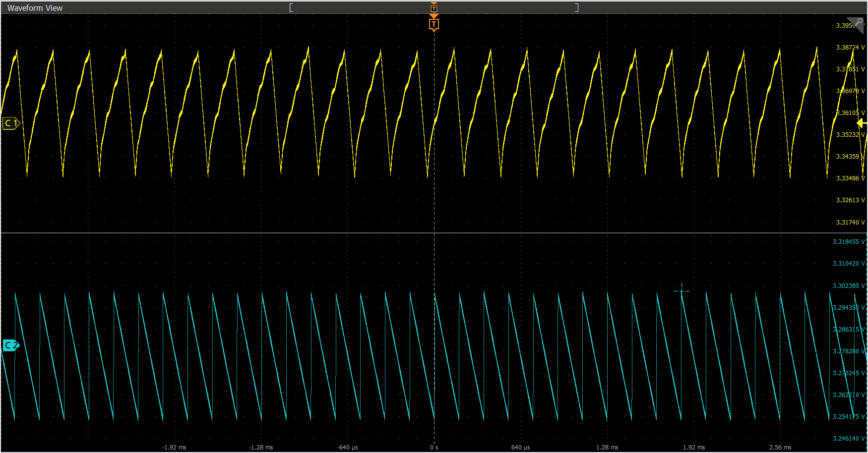Click the yellow trigger level arrow
Viewport: 868px width, 453px height.
tap(862, 123)
